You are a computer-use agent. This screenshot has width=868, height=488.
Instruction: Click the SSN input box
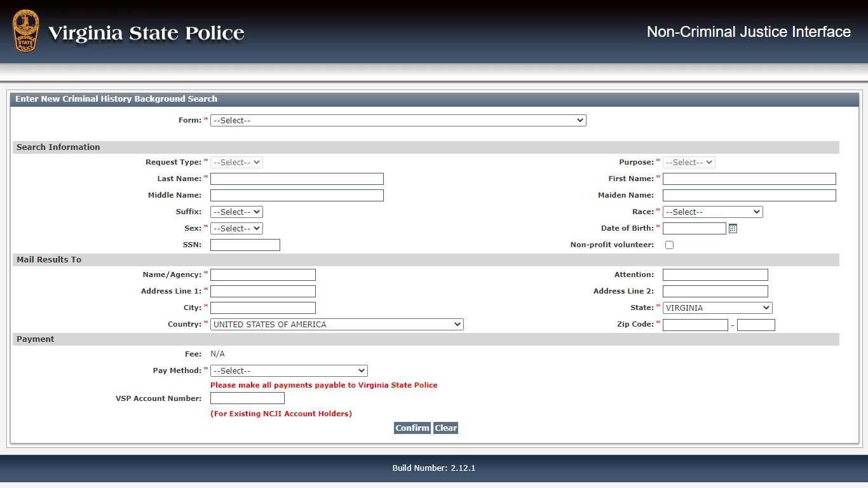(245, 245)
